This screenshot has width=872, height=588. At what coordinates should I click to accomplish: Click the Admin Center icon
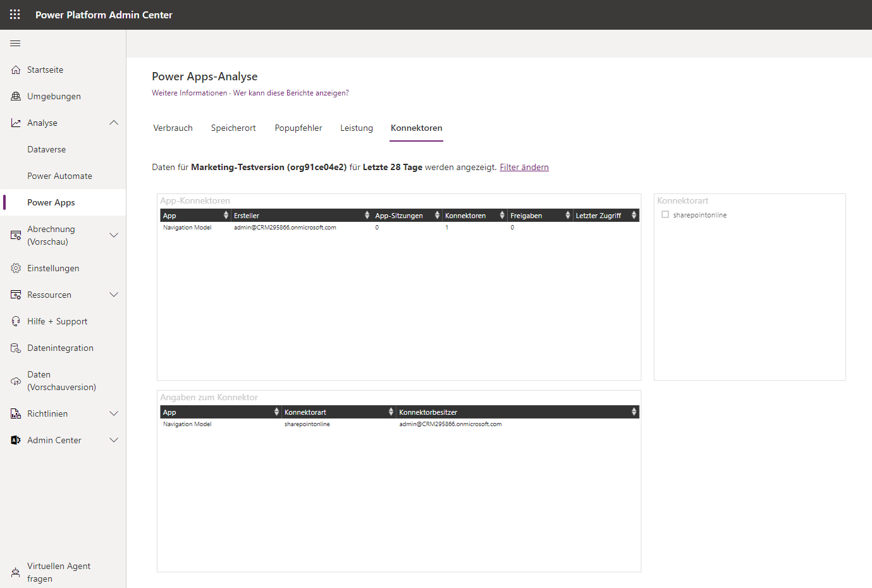pos(16,441)
